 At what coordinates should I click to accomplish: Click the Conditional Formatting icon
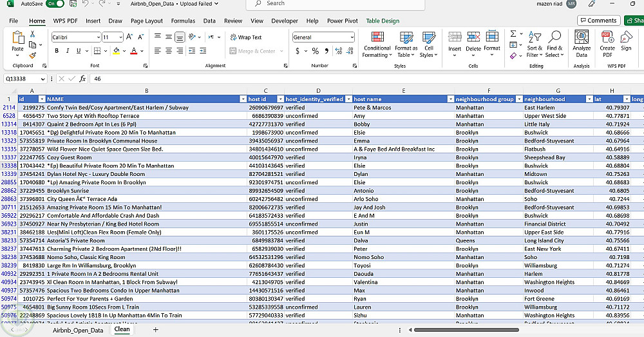(x=377, y=37)
